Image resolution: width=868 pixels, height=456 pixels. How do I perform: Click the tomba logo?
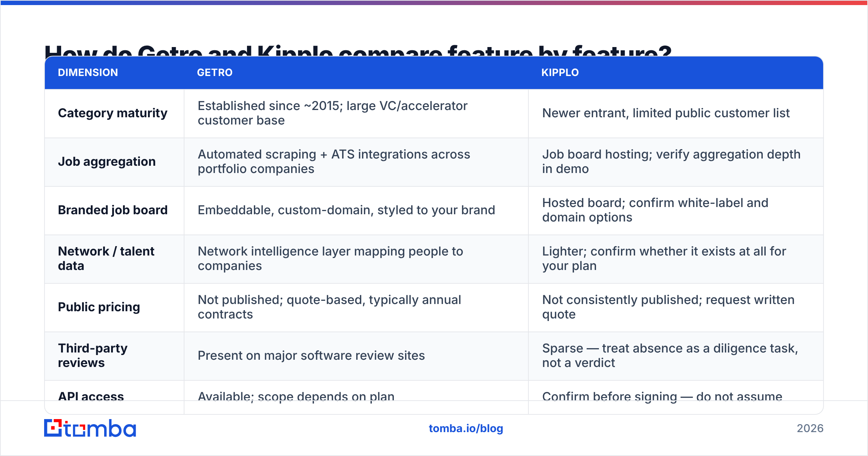coord(90,428)
